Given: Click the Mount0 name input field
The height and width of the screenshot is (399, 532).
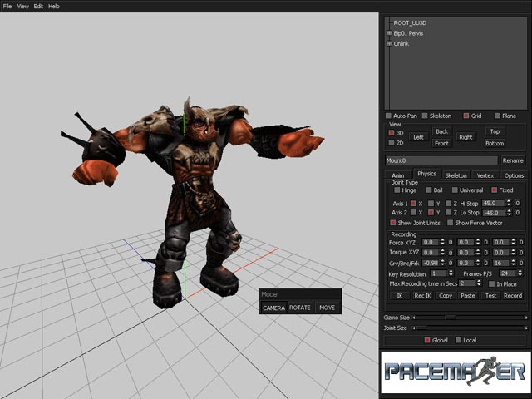Looking at the screenshot, I should coord(441,160).
